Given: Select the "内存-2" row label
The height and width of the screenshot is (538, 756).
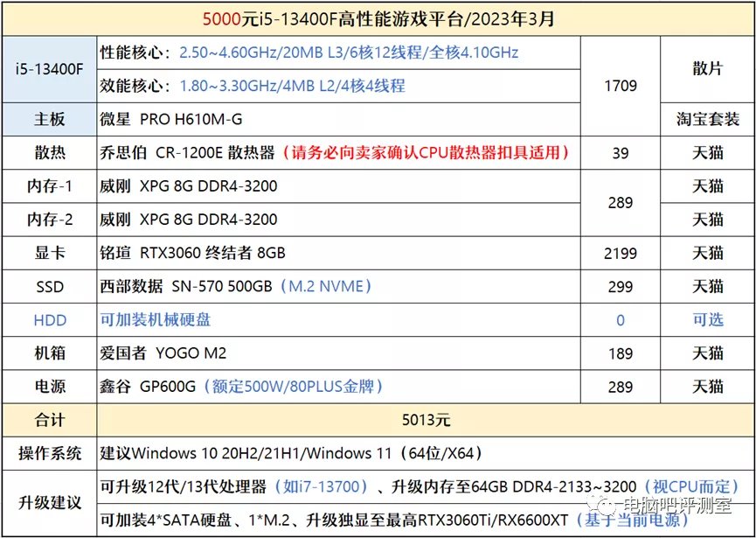Looking at the screenshot, I should (49, 220).
